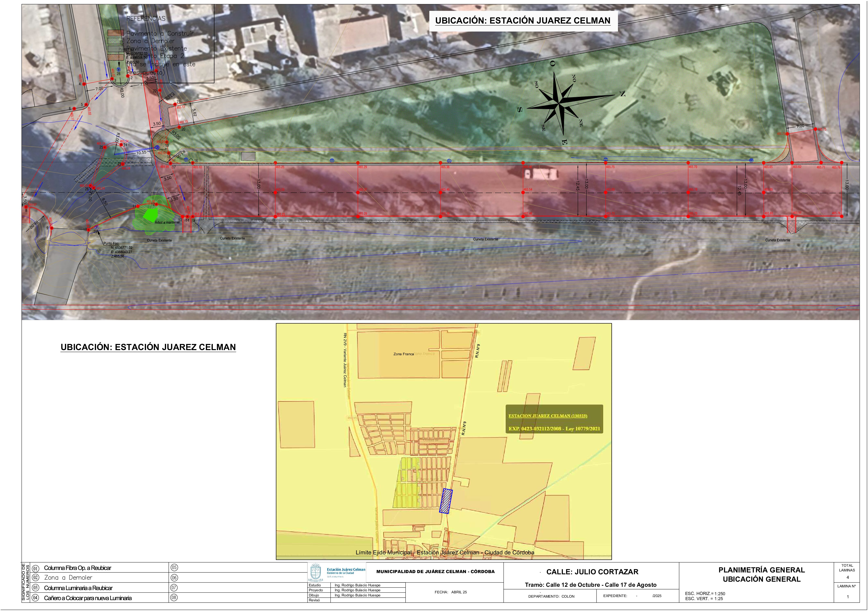Click 'Tramo: Calle 12 de Octubre - Calle 17 de Agosto'

pos(590,585)
